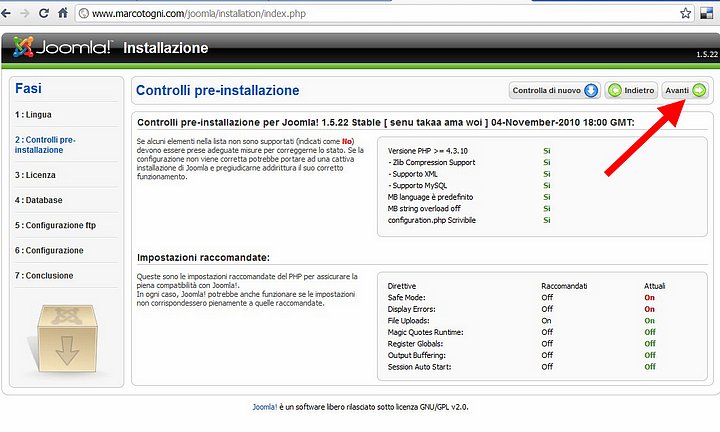The width and height of the screenshot is (720, 432).
Task: Click the Session Auto Start directive label
Action: [420, 366]
